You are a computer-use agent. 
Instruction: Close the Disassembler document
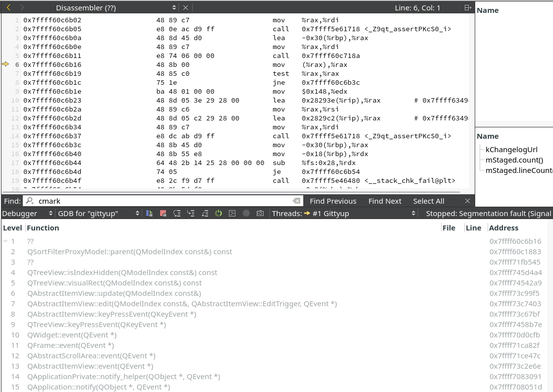point(185,7)
